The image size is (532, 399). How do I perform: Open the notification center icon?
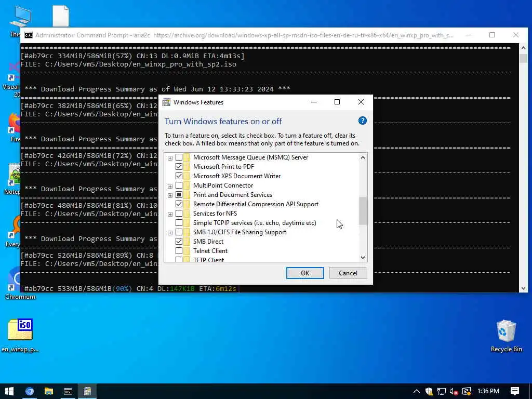point(515,391)
